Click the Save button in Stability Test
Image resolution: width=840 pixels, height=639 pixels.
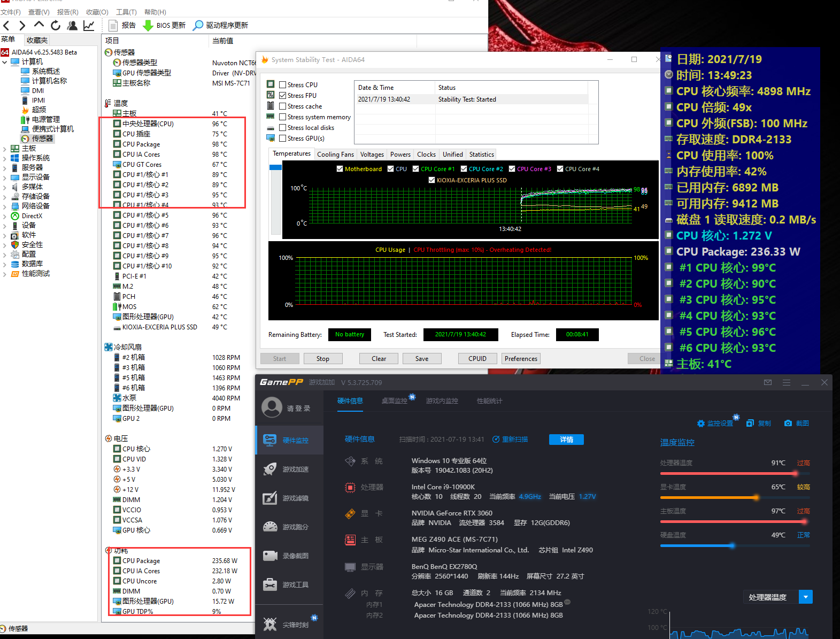coord(422,359)
